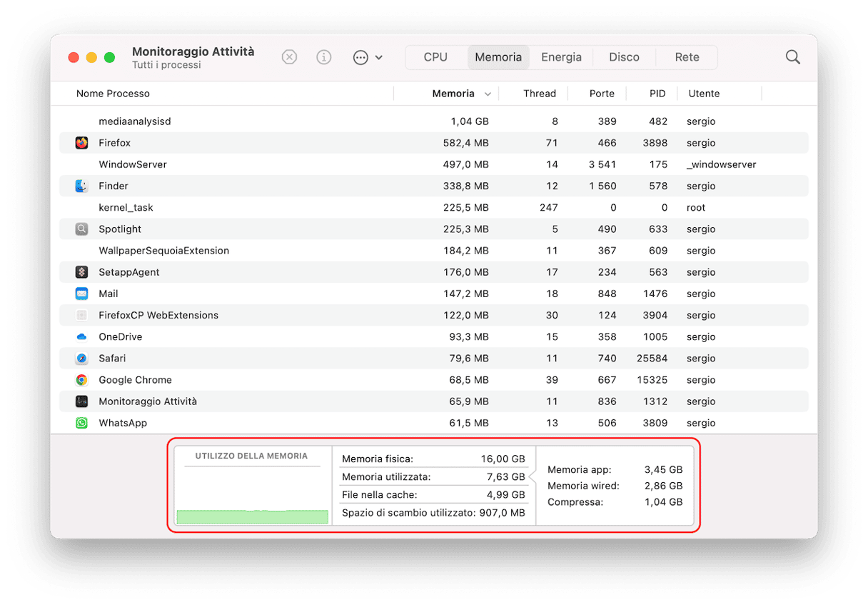Toggle sort order arrow on Memoria column
Screen dimensions: 868x605
point(488,94)
